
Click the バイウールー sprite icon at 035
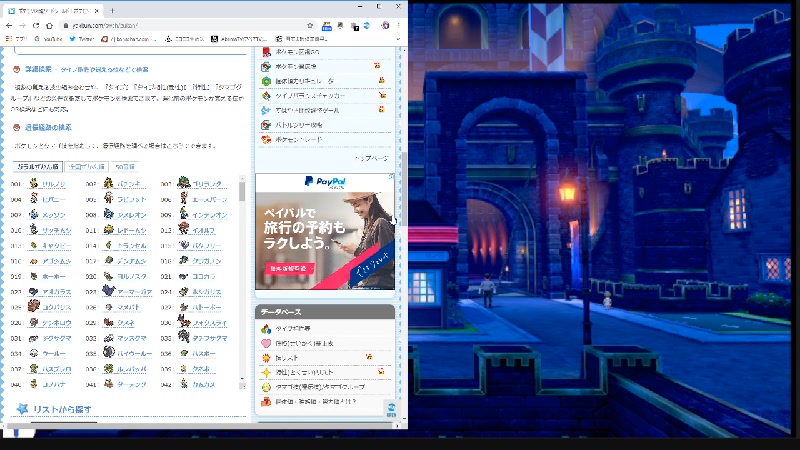(108, 352)
